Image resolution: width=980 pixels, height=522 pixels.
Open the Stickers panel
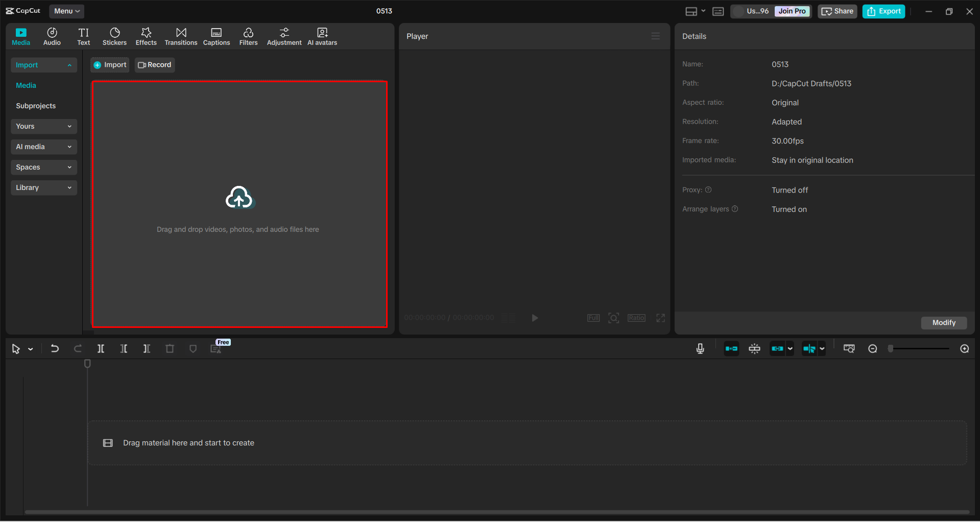coord(114,36)
